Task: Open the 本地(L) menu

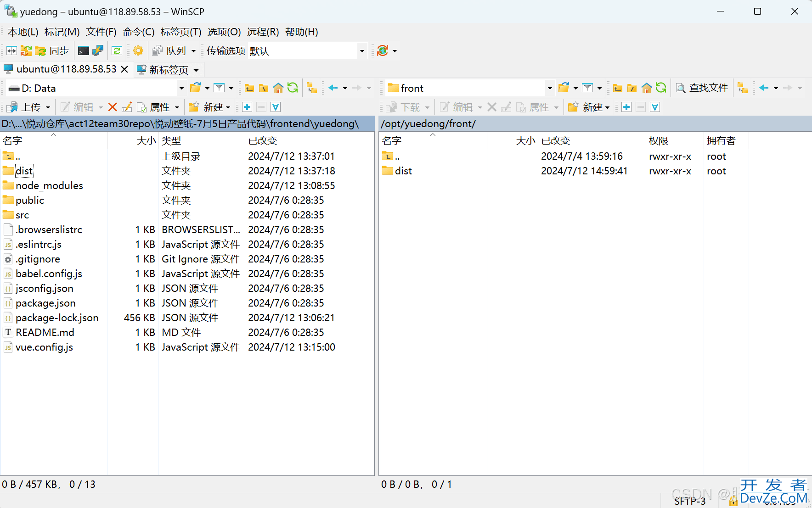Action: coord(23,32)
